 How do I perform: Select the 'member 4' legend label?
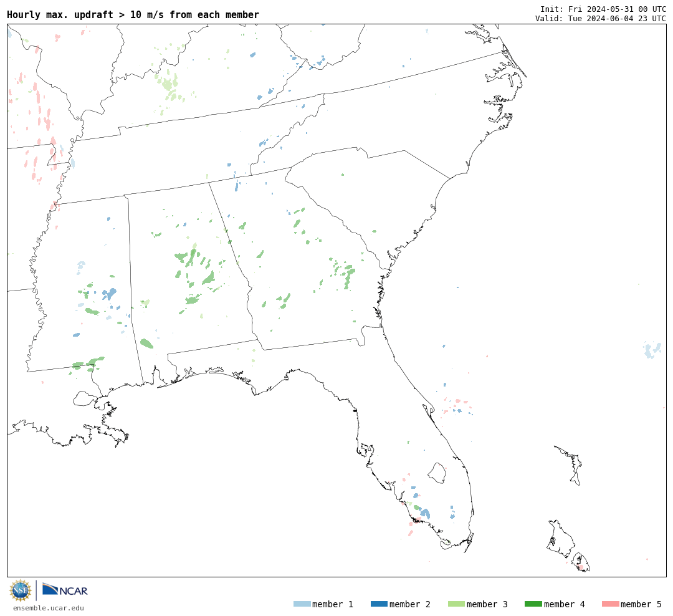point(565,604)
